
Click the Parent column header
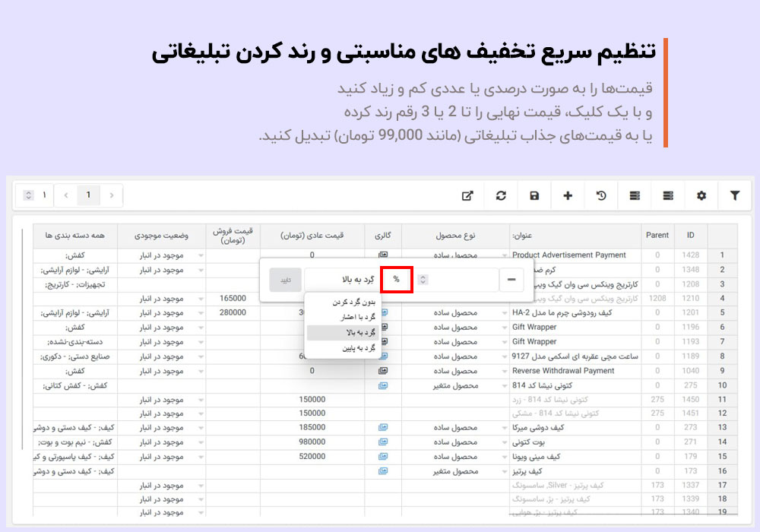[x=657, y=236]
